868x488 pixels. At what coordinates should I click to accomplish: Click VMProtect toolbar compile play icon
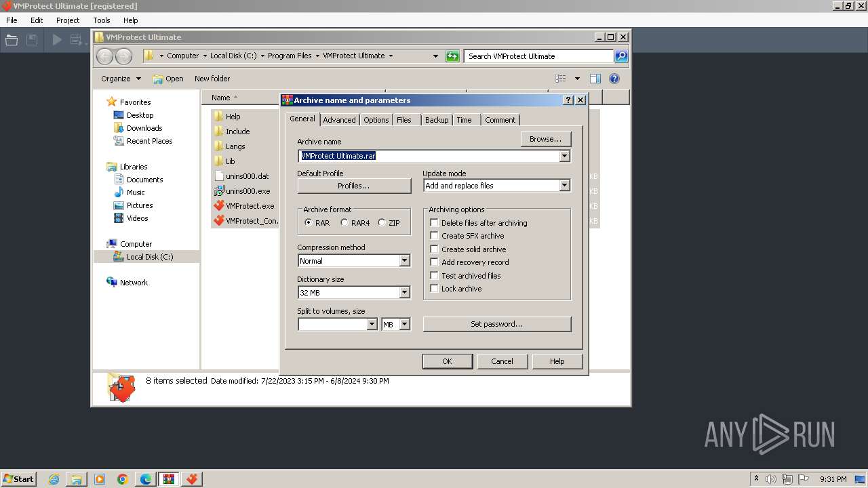tap(57, 40)
